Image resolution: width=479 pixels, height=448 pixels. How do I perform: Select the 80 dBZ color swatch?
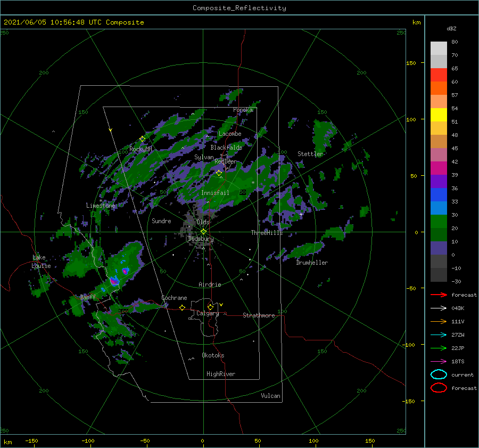tap(439, 48)
